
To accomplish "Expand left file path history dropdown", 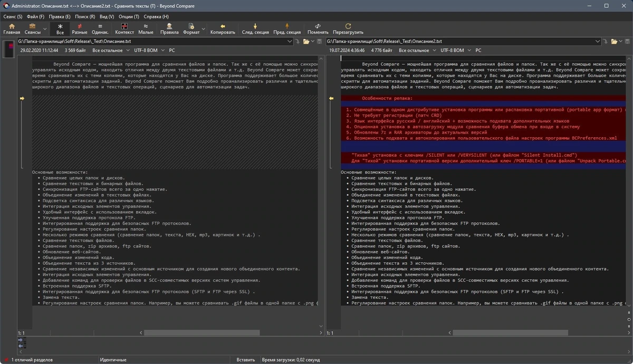I will click(x=290, y=41).
